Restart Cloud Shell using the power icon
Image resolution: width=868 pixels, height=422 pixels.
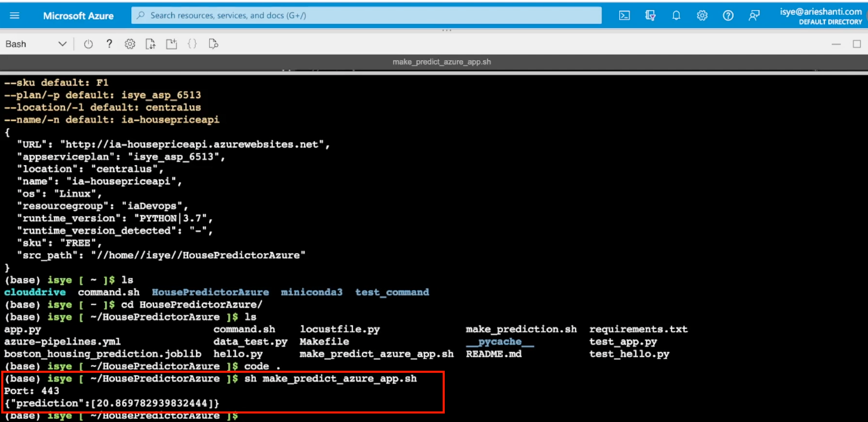point(88,43)
